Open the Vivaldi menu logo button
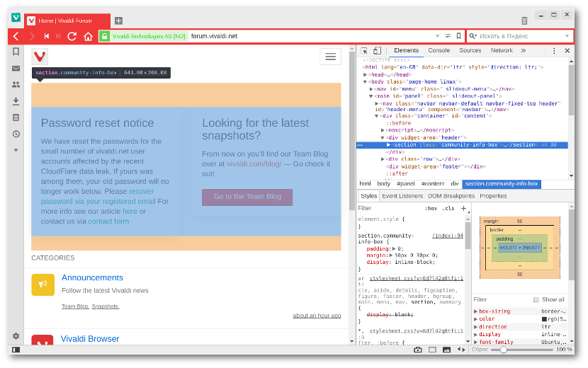588x368 pixels. coord(16,17)
